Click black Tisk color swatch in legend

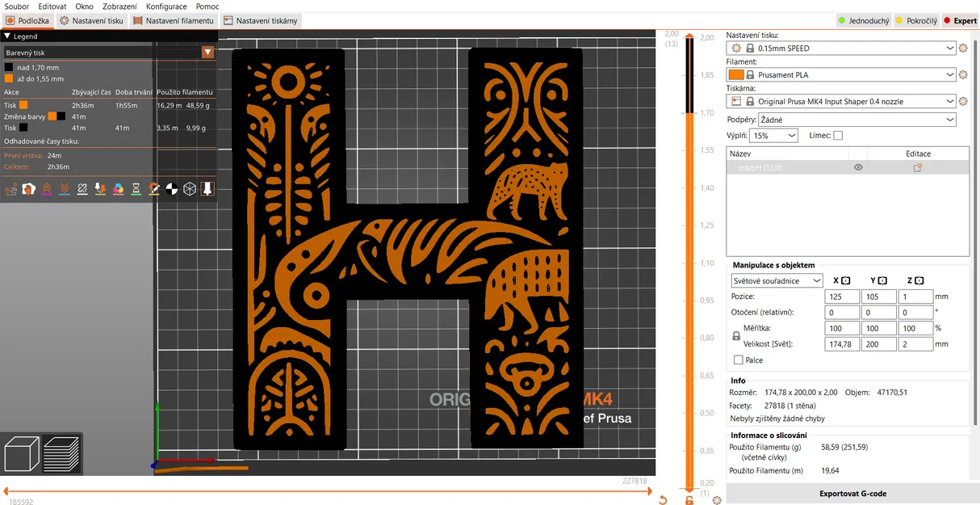click(23, 128)
